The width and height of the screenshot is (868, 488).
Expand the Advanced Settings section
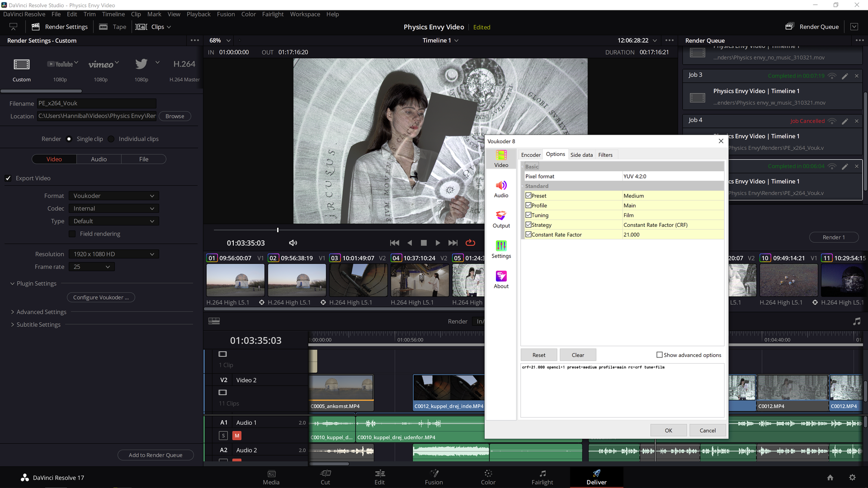tap(41, 312)
